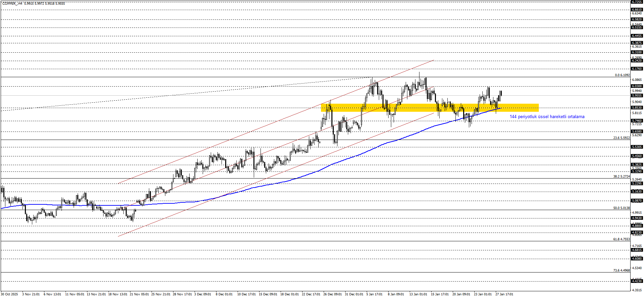Select the 5.0870 price level tag

(x=637, y=201)
